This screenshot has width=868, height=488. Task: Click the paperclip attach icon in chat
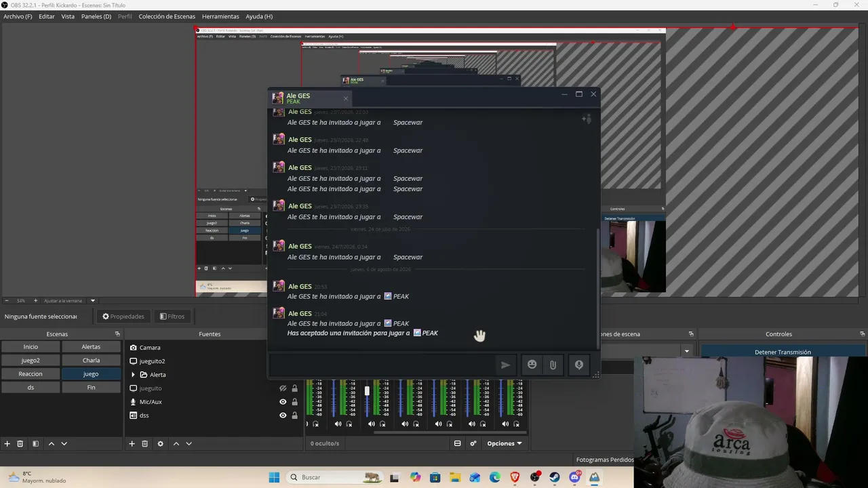tap(553, 365)
